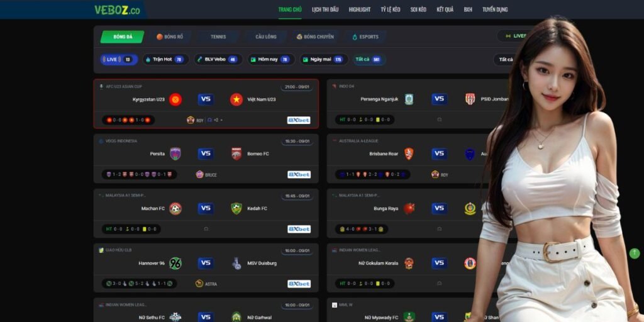Open the Machan FC vs Kedah FC match
This screenshot has width=644, height=322.
[206, 213]
